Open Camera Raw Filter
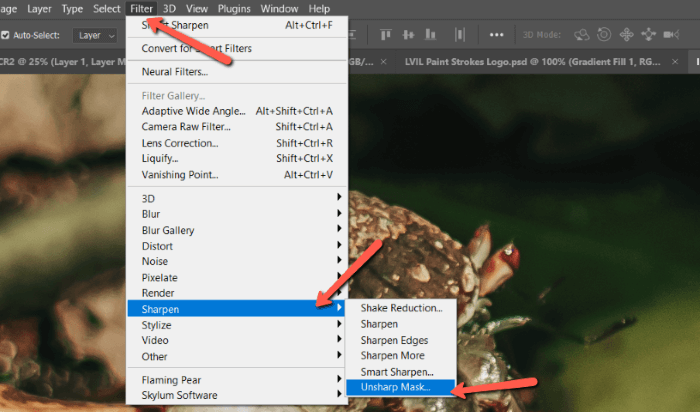The image size is (700, 412). pos(186,127)
